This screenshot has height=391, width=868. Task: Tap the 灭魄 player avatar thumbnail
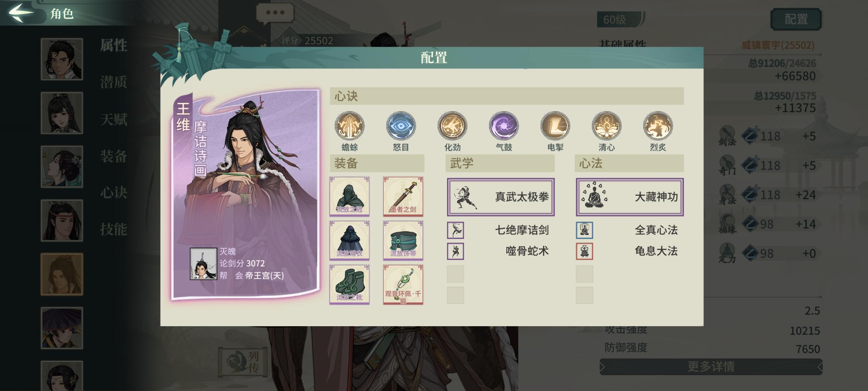click(x=203, y=264)
